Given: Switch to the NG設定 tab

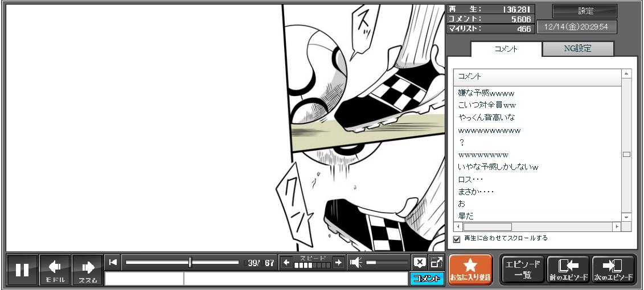Looking at the screenshot, I should (x=577, y=49).
